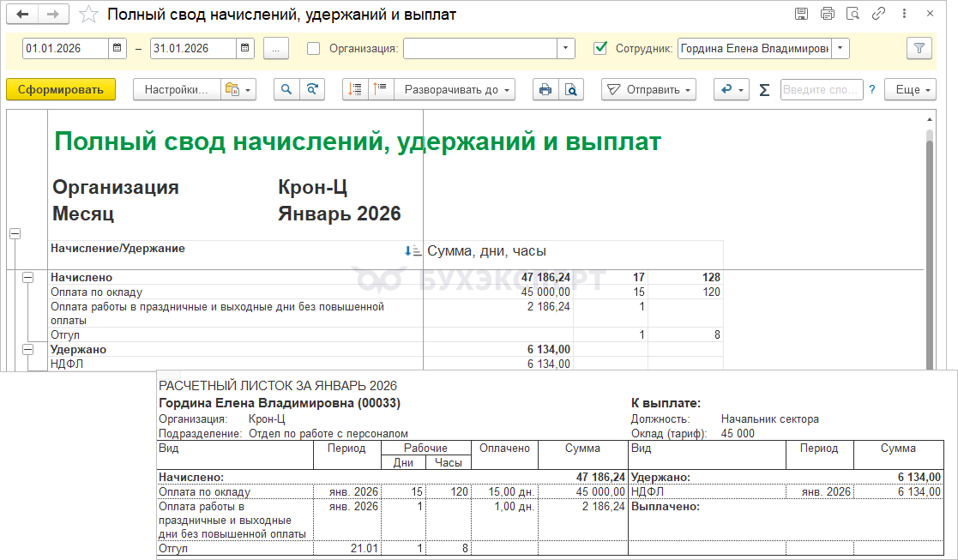Open report Настройки
This screenshot has height=560, width=958.
176,89
